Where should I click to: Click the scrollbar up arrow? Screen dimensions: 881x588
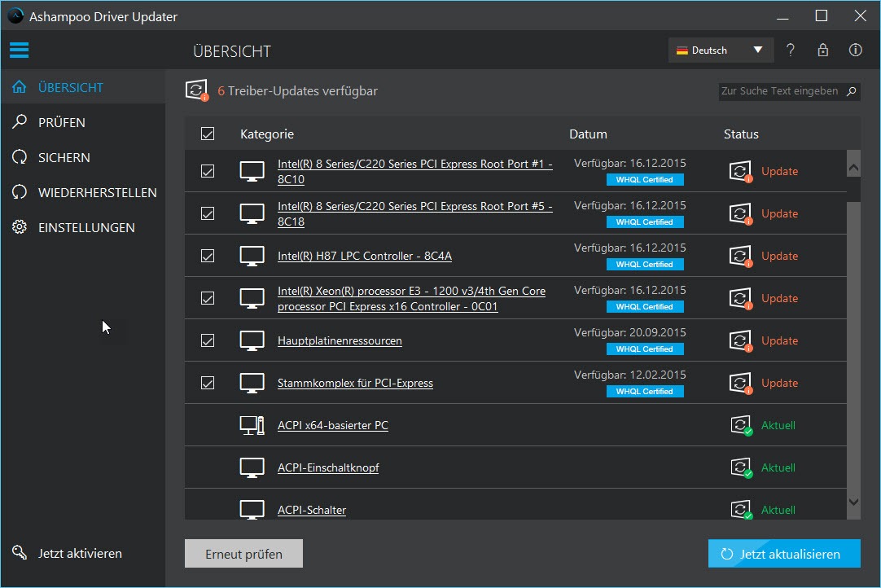[x=853, y=168]
